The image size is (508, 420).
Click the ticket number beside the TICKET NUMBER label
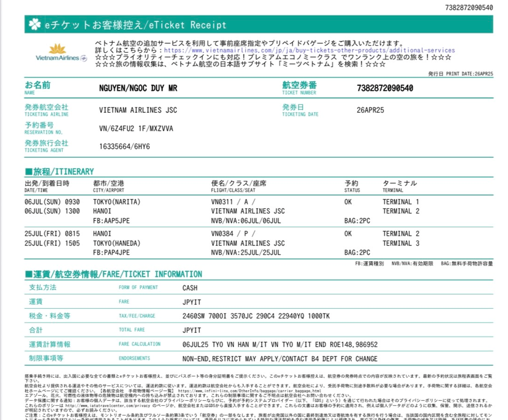[x=385, y=88]
